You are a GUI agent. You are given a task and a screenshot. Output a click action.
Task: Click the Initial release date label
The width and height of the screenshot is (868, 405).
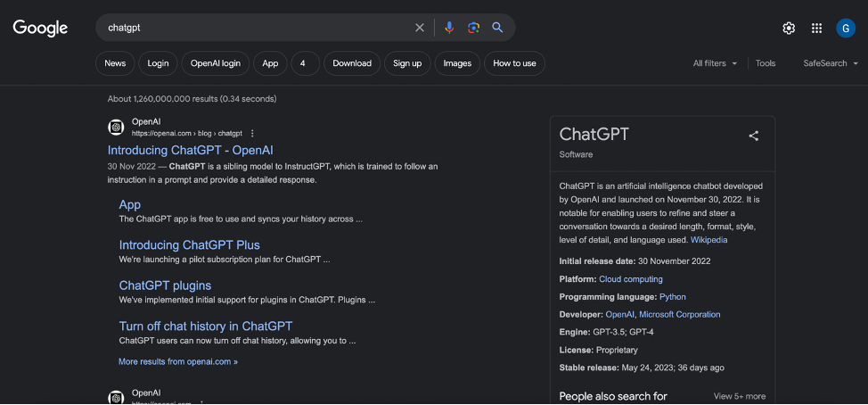(597, 261)
